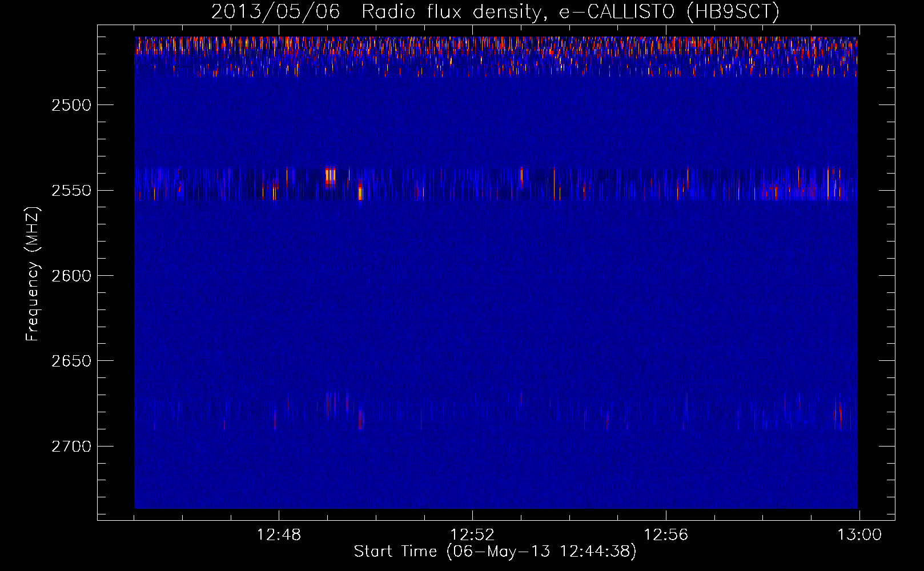Click the 12:52 time tick label
Viewport: 924px width, 571px height.
click(x=472, y=535)
